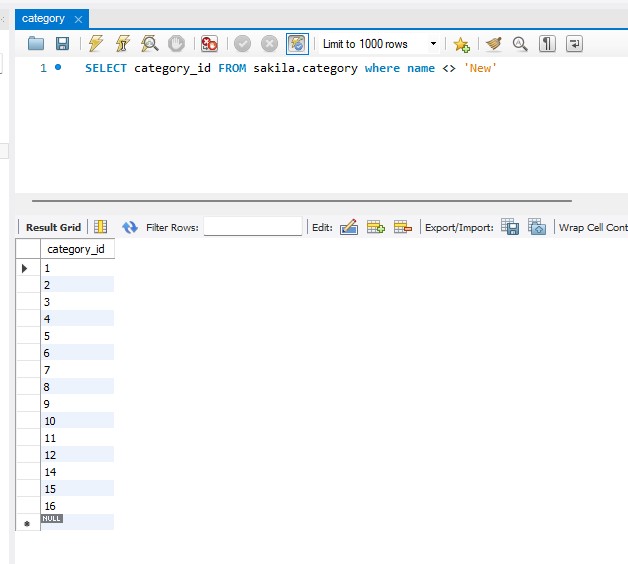Click line 1 statement marker dot
Screen dimensions: 628x564
(58, 67)
